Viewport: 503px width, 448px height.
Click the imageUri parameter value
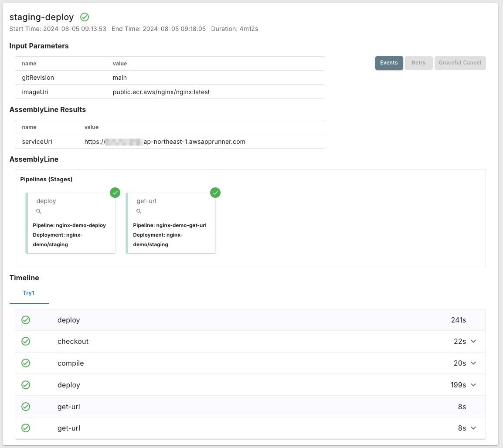click(x=161, y=92)
